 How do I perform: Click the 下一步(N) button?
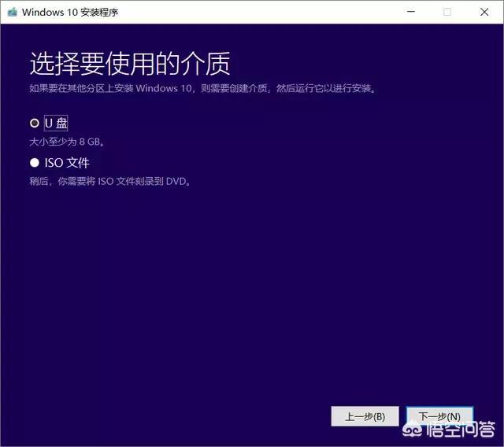pos(439,416)
